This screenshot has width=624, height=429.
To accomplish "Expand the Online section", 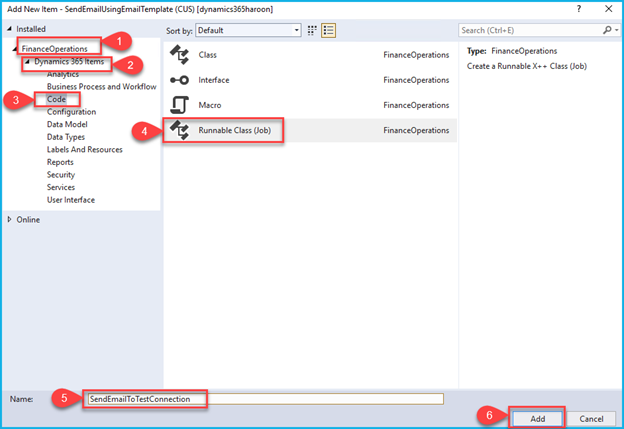I will click(x=11, y=219).
